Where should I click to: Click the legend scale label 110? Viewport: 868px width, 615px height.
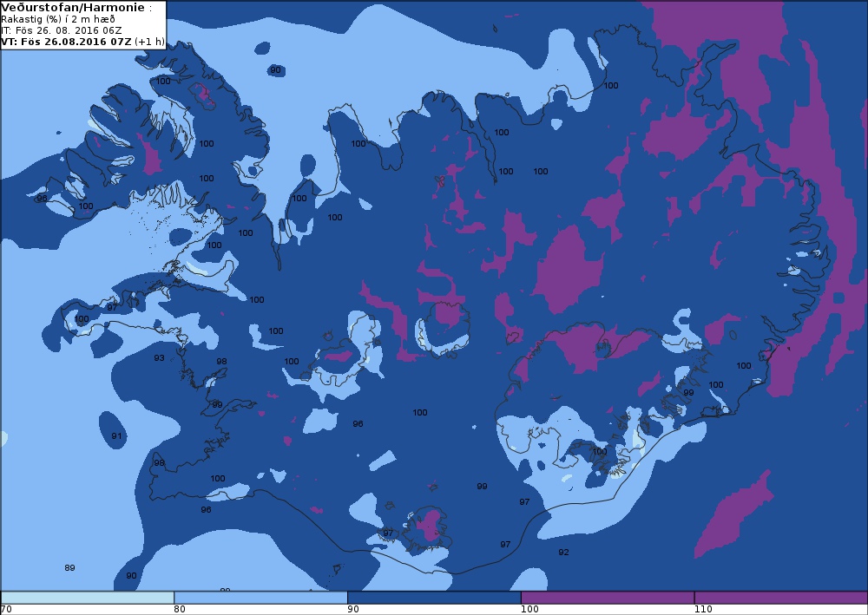703,610
